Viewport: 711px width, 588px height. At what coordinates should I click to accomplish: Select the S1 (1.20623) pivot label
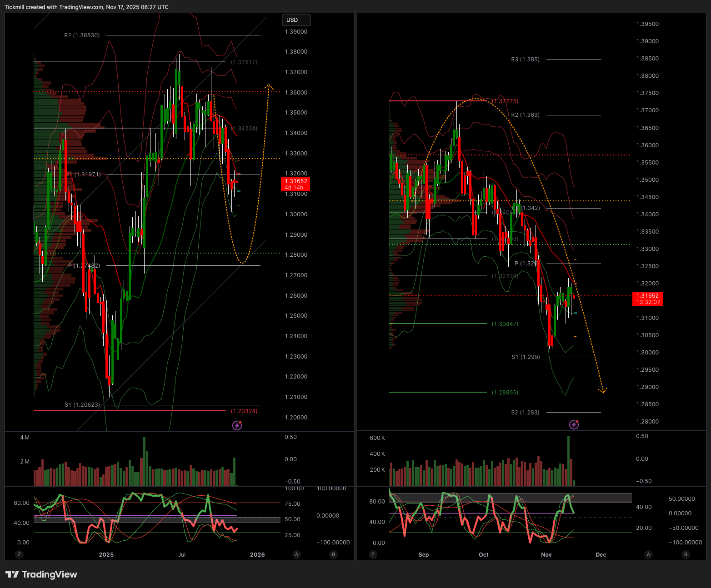[x=82, y=405]
